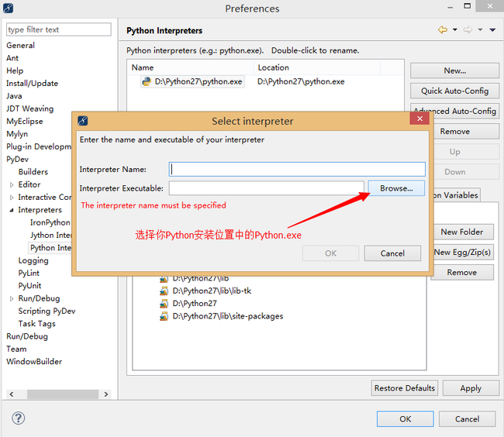
Task: Select IronPython interpreter entry
Action: coord(50,222)
